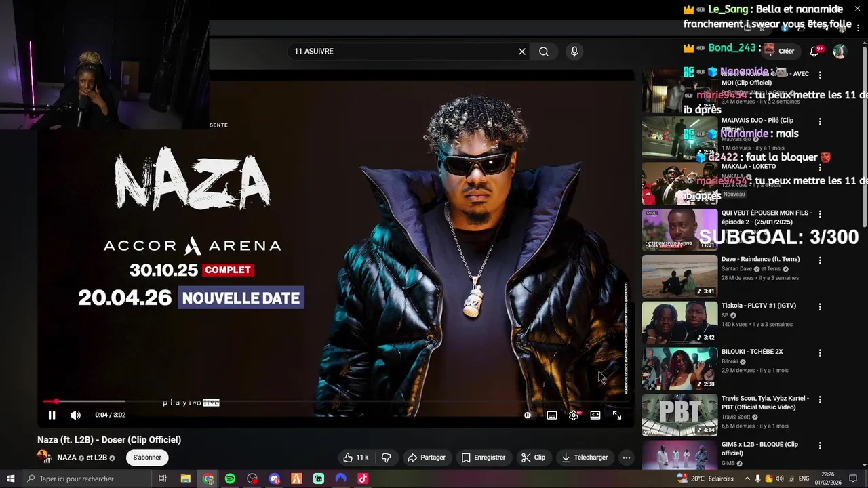Click the 'Taper ici pour rechercher' taskbar search
Viewport: 868px width, 488px height.
[x=85, y=479]
